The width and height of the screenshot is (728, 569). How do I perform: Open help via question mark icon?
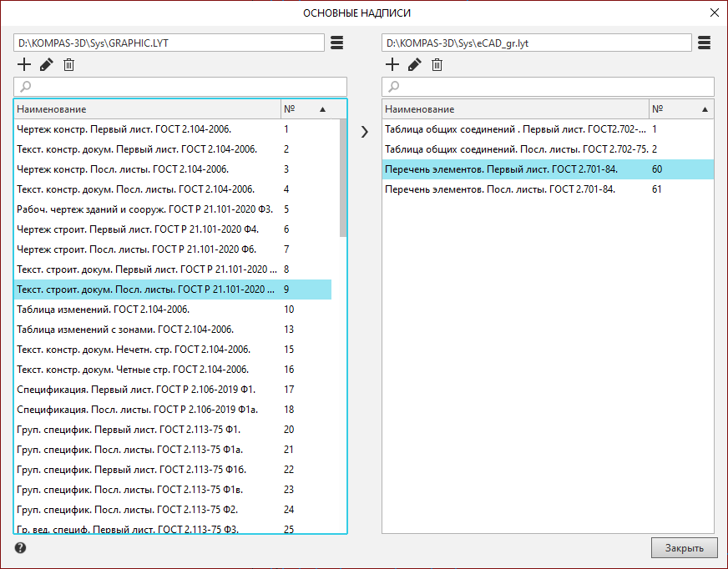[20, 548]
